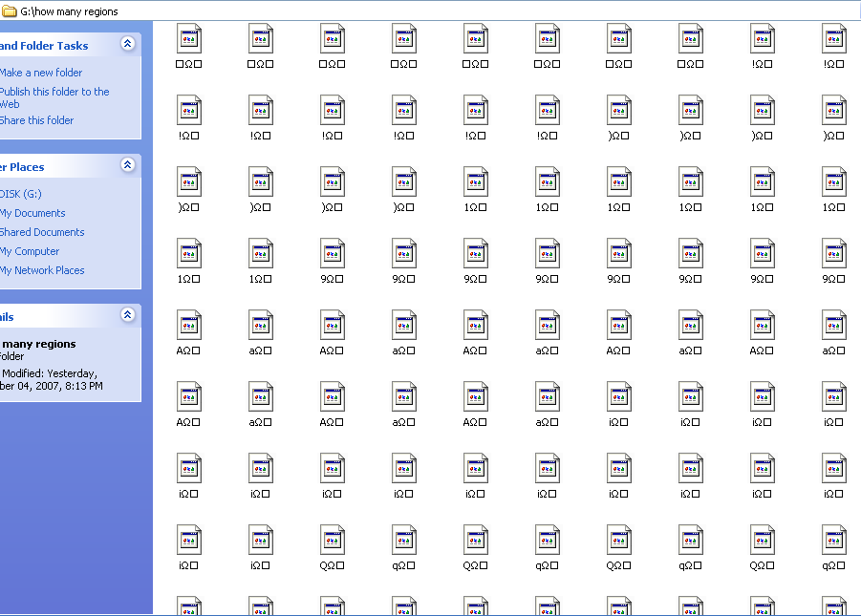Select the first 'AΩ□' uppercase file icon
Screen dimensions: 861x616
tap(188, 326)
